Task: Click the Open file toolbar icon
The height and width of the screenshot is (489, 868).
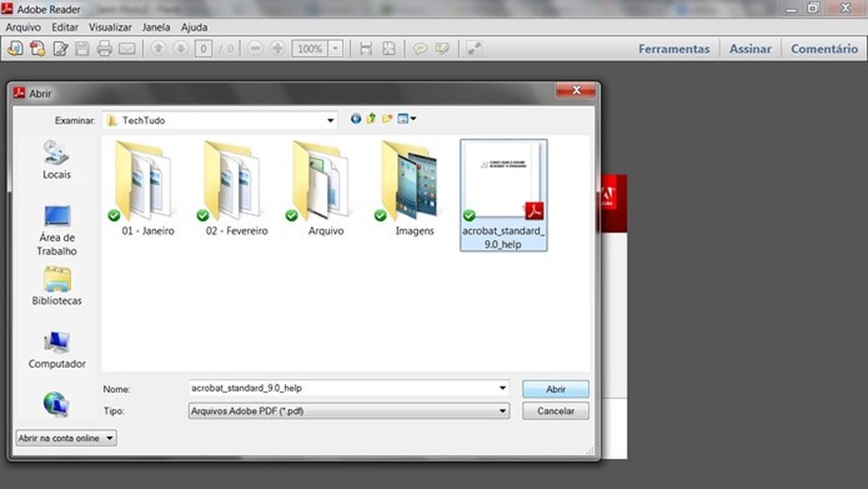Action: click(x=16, y=49)
